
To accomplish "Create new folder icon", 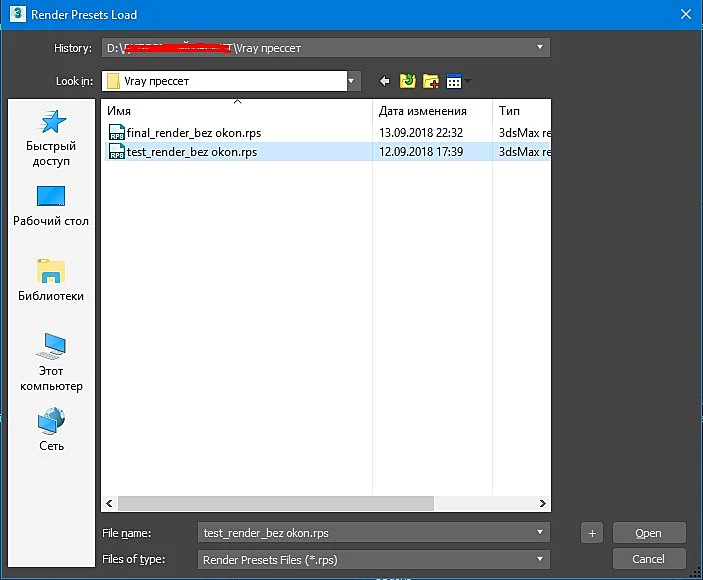I will click(x=431, y=81).
